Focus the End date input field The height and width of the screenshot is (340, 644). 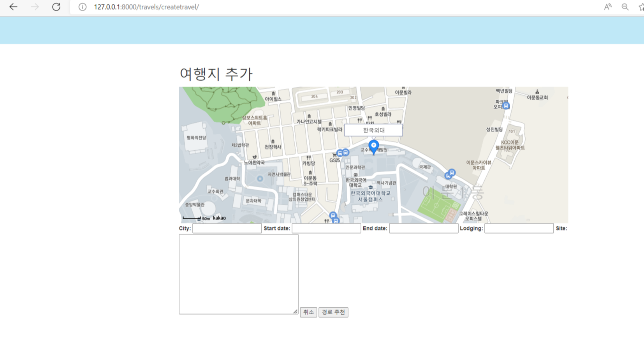(424, 229)
